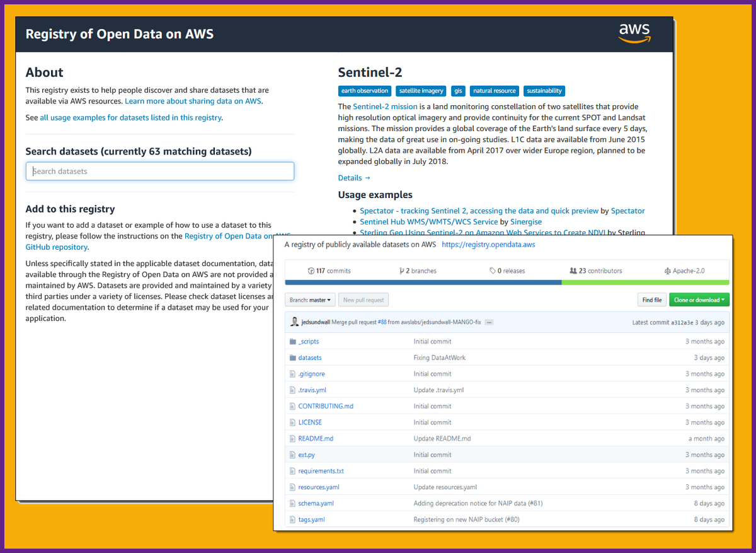Click the file icon beside .gitignore
This screenshot has height=553, width=756.
292,374
